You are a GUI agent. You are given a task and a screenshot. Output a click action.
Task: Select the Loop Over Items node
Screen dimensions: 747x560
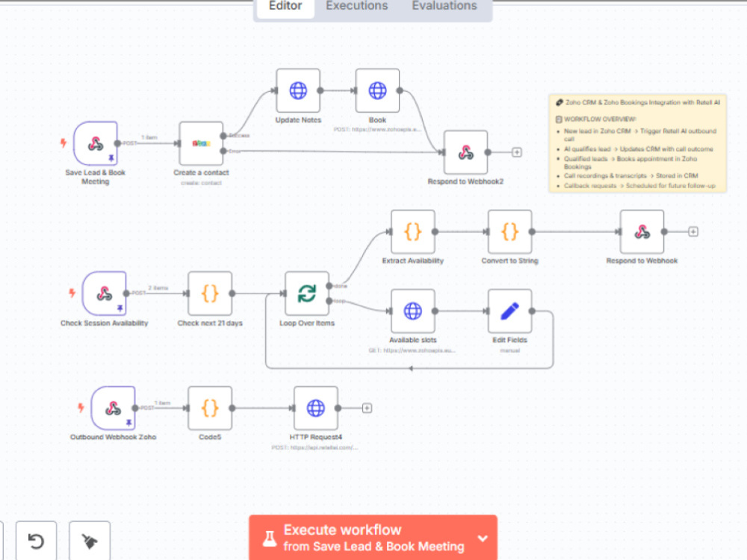point(307,293)
